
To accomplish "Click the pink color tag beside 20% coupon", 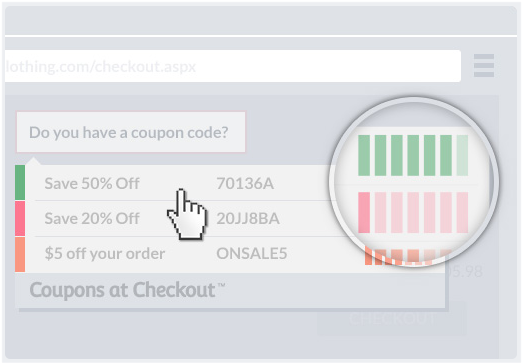I will click(x=20, y=219).
